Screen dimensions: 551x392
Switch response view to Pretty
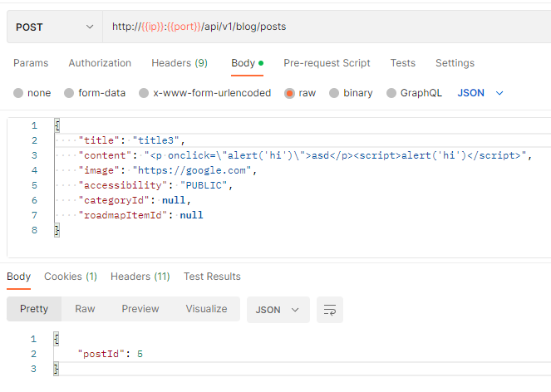point(34,309)
